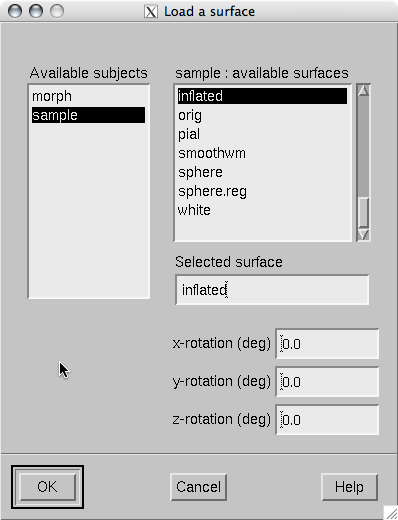398x520 pixels.
Task: Select the morph subject
Action: pyautogui.click(x=88, y=96)
